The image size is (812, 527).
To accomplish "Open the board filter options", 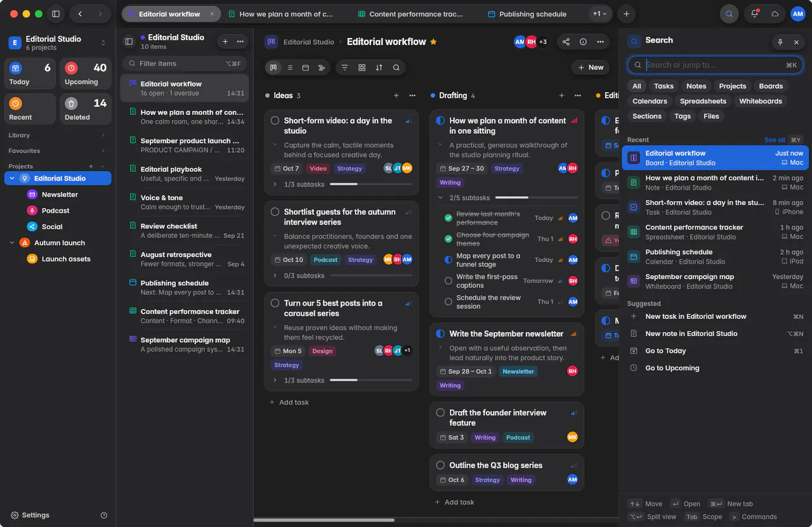I will click(x=345, y=67).
